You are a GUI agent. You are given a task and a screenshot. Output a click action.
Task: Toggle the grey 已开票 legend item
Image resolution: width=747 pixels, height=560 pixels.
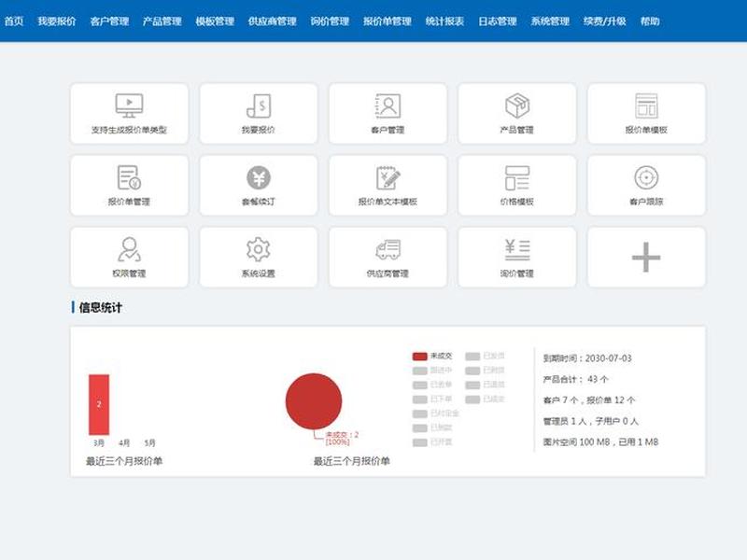432,442
